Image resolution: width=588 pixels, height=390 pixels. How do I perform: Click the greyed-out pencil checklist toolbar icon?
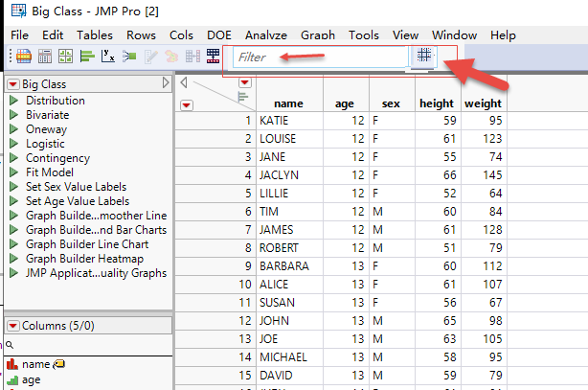point(150,57)
